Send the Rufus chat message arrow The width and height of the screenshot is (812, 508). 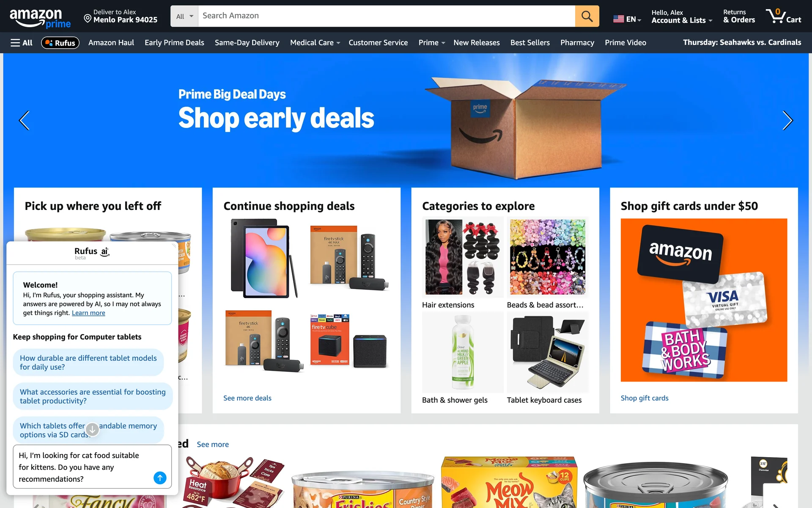click(160, 478)
